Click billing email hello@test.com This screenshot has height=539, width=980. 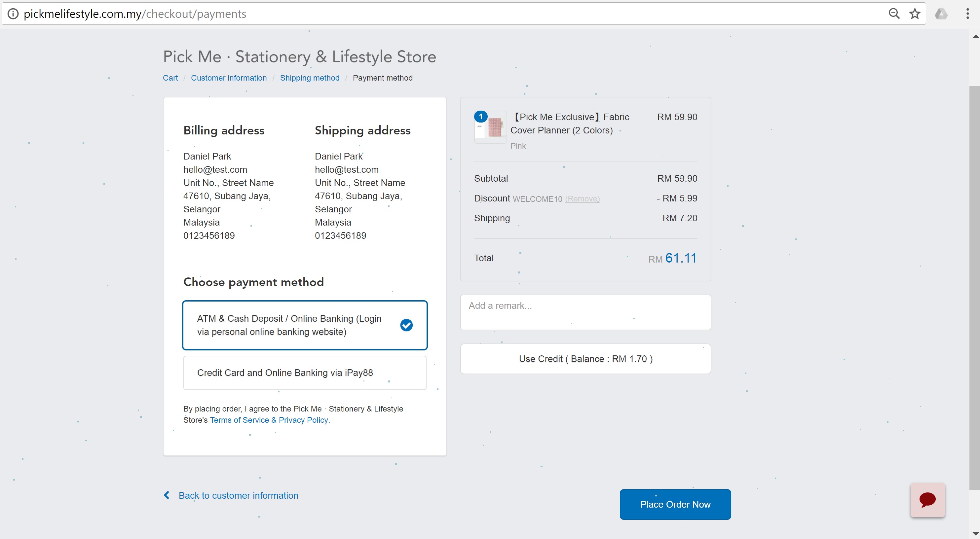(x=215, y=170)
